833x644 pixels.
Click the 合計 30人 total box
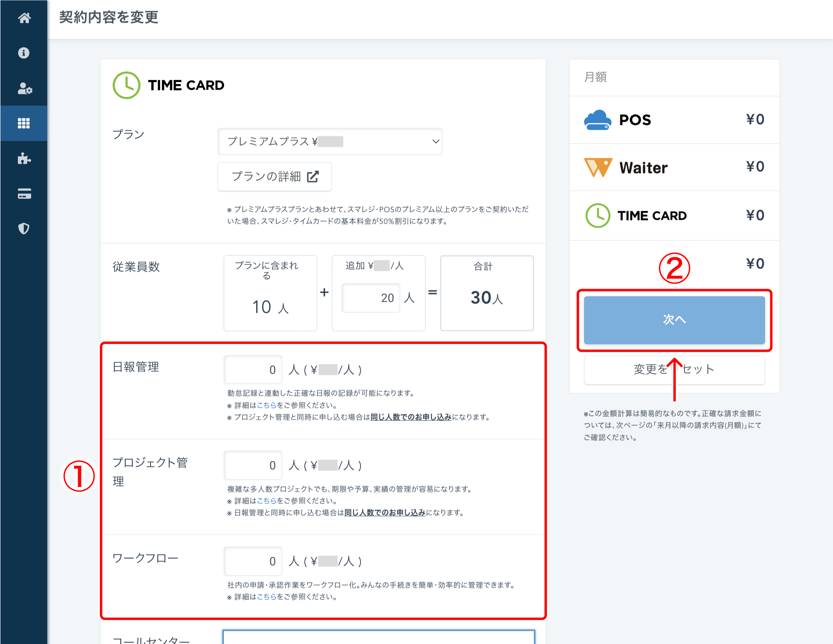[487, 293]
